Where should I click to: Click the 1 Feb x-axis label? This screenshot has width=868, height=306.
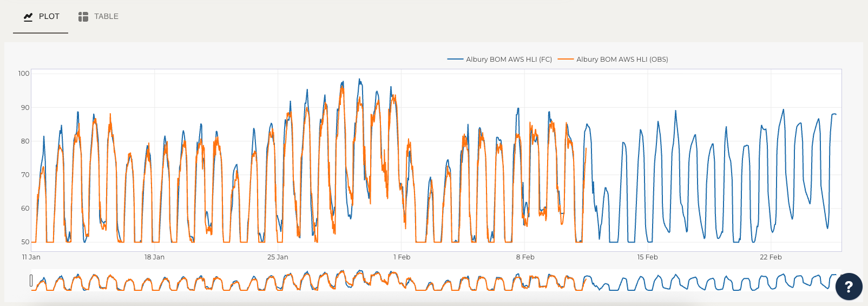(x=402, y=257)
